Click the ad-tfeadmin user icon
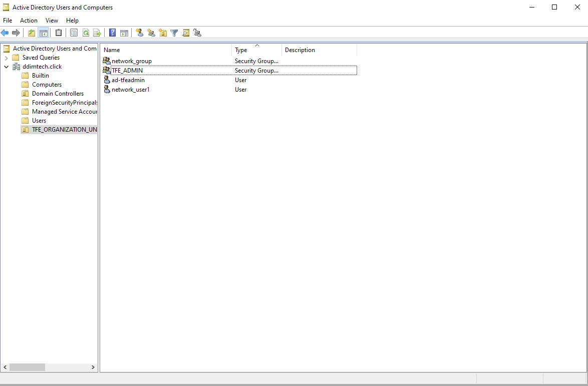This screenshot has height=386, width=588. coord(107,80)
